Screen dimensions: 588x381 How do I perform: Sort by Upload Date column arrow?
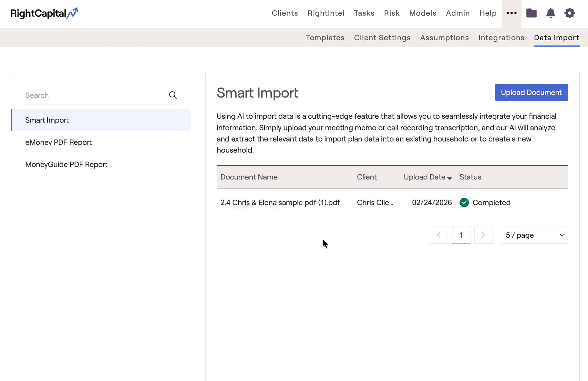[x=450, y=178]
